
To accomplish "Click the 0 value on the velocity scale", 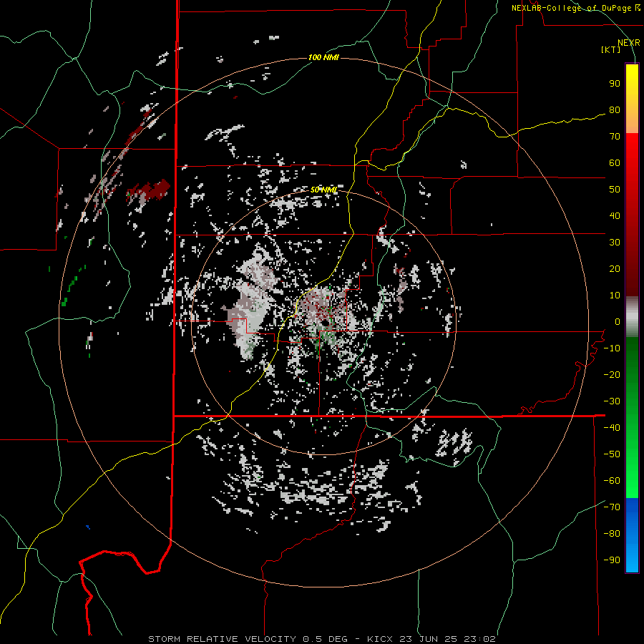I will click(x=617, y=322).
